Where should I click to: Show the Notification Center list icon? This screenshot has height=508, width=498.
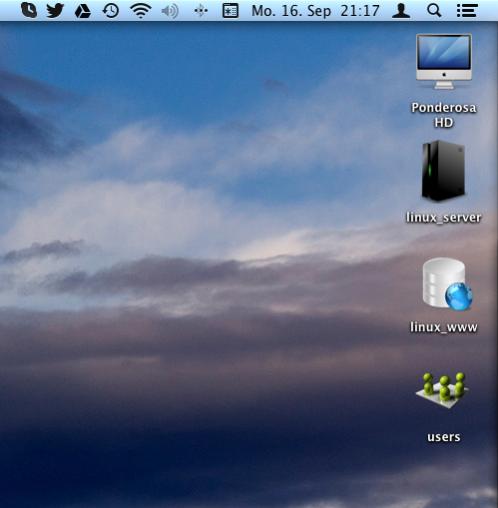pos(467,11)
